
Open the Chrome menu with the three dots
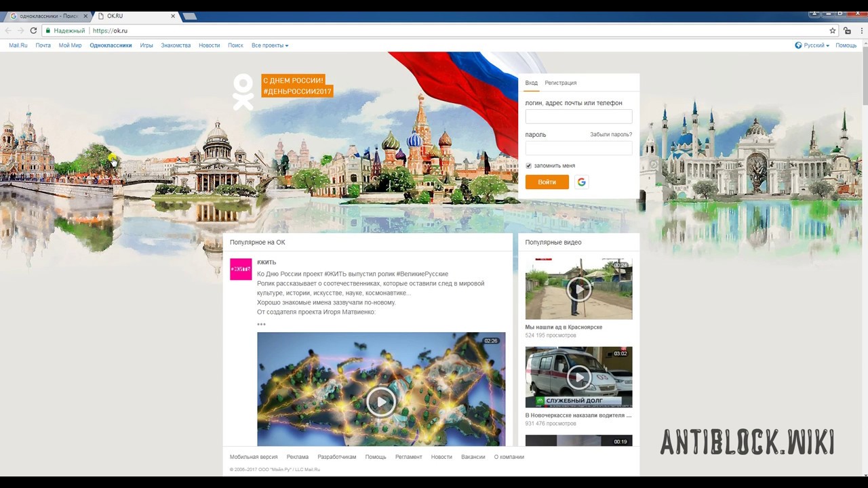[x=861, y=30]
